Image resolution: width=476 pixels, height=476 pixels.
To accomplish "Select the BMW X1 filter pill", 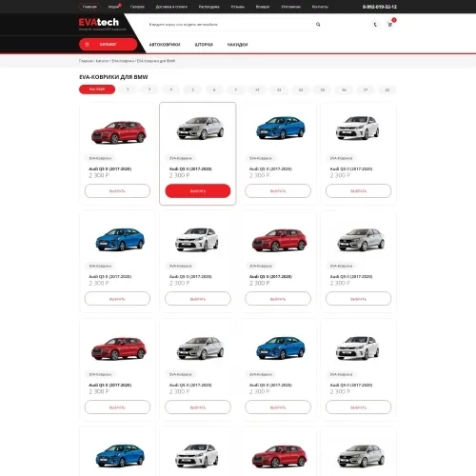I will click(257, 89).
